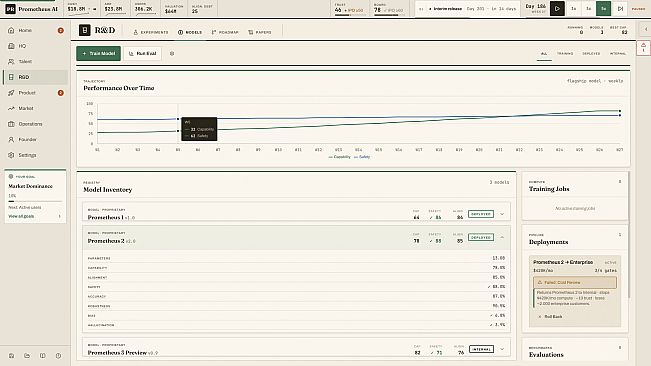This screenshot has width=651, height=366.
Task: Filter models by DEPLOYED
Action: [x=591, y=54]
